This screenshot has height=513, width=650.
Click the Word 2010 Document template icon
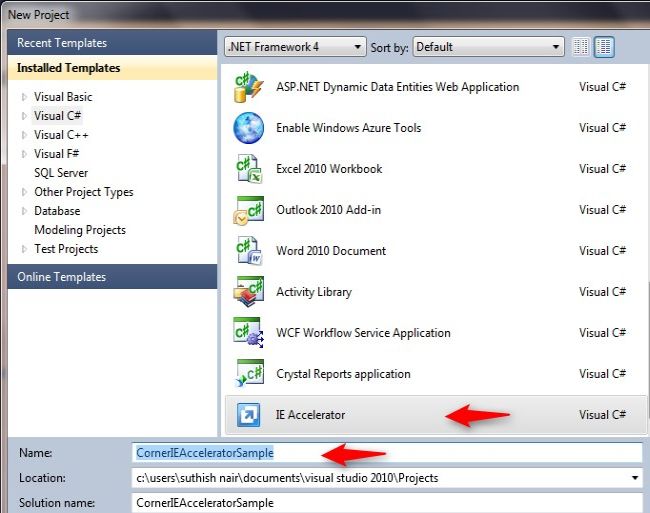[x=248, y=251]
